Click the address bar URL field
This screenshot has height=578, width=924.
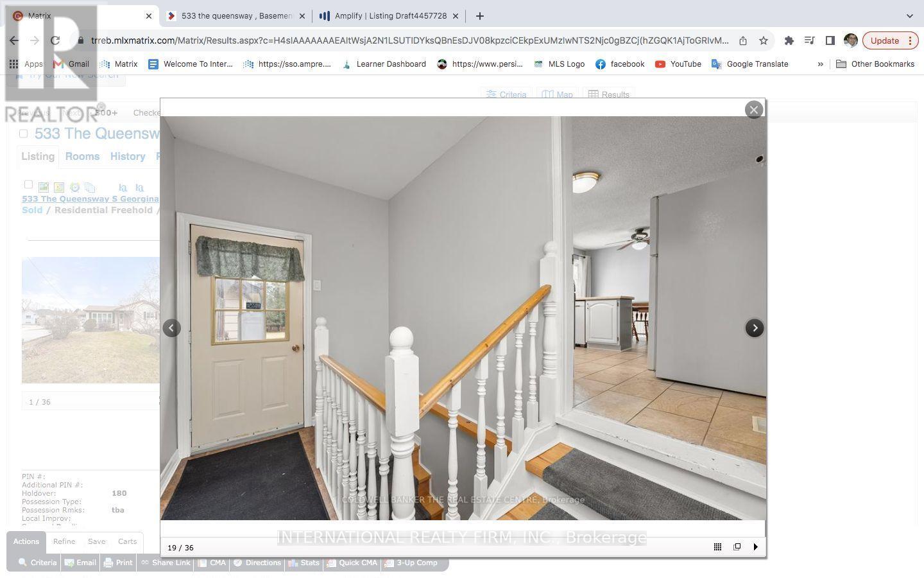tap(409, 40)
